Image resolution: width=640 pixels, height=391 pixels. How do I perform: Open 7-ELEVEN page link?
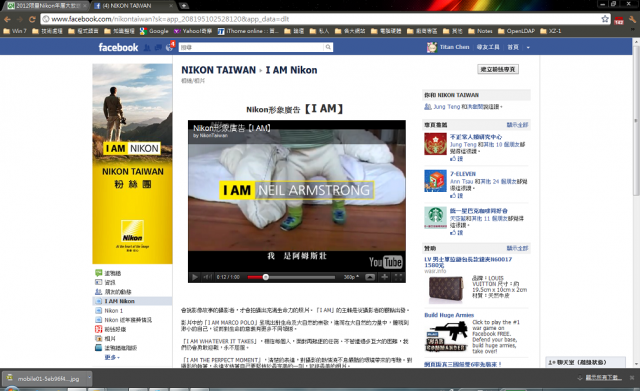tap(463, 174)
